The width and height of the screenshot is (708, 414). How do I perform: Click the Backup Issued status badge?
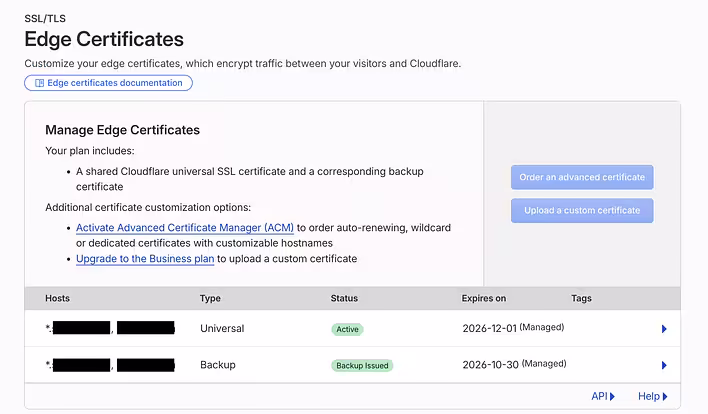tap(362, 366)
